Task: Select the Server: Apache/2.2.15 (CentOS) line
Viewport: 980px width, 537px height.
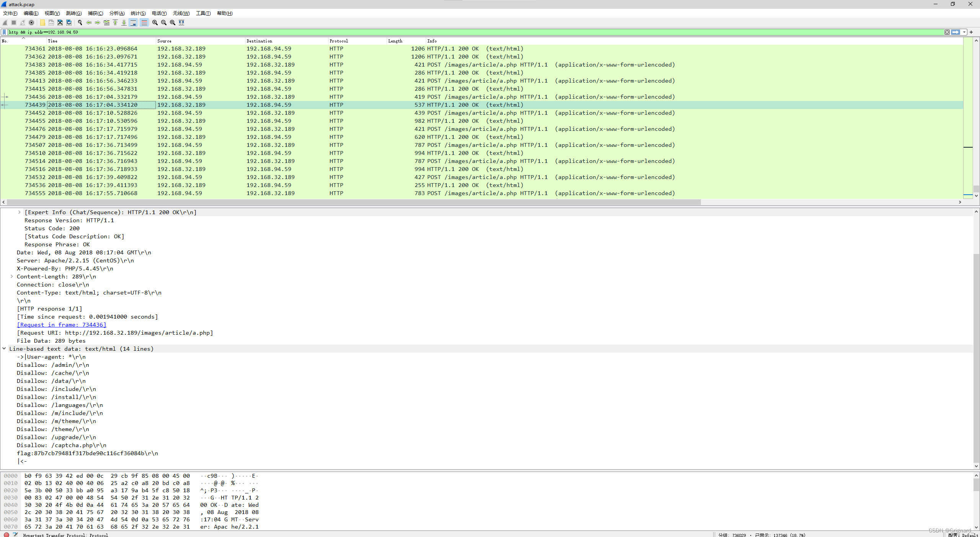Action: pos(75,260)
